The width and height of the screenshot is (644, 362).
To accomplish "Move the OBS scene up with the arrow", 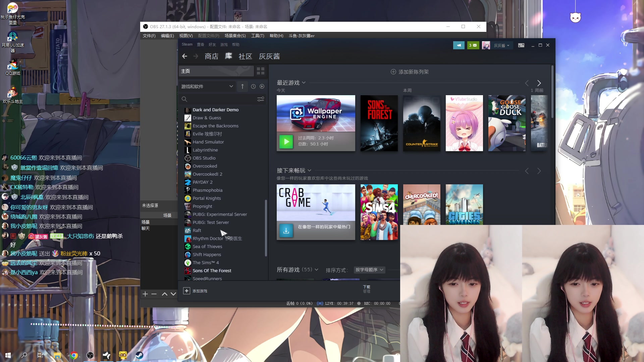I will click(165, 294).
